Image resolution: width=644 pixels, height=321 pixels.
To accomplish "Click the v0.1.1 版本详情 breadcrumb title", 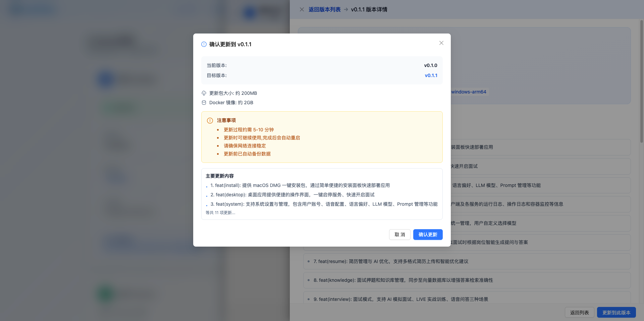I will [x=369, y=9].
